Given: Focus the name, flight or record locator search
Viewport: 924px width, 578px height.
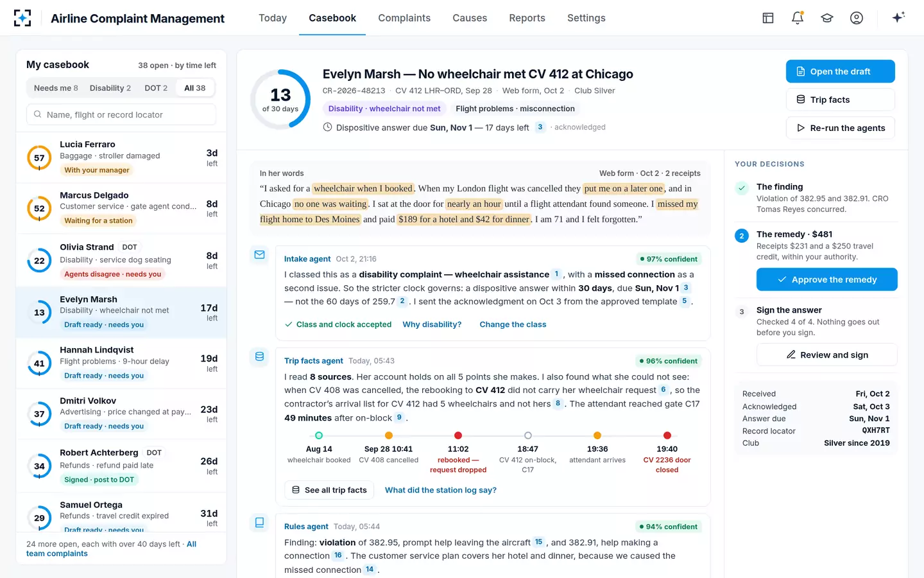Looking at the screenshot, I should point(121,114).
